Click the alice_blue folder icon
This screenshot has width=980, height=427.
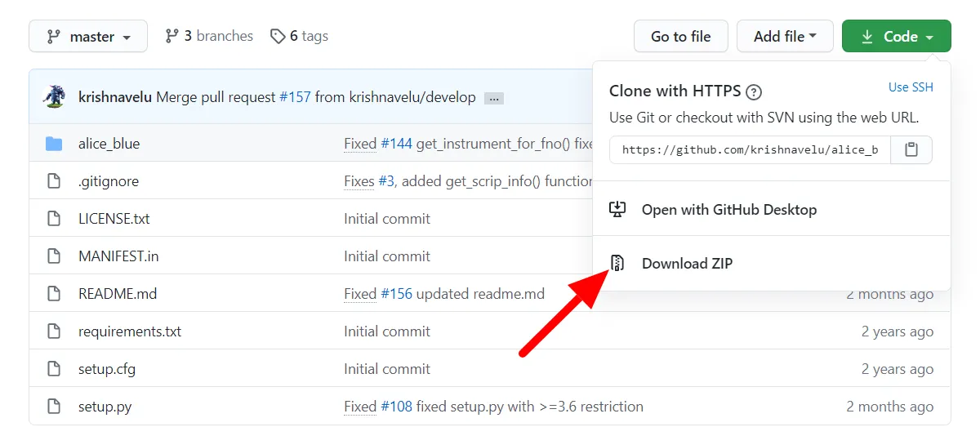coord(54,144)
